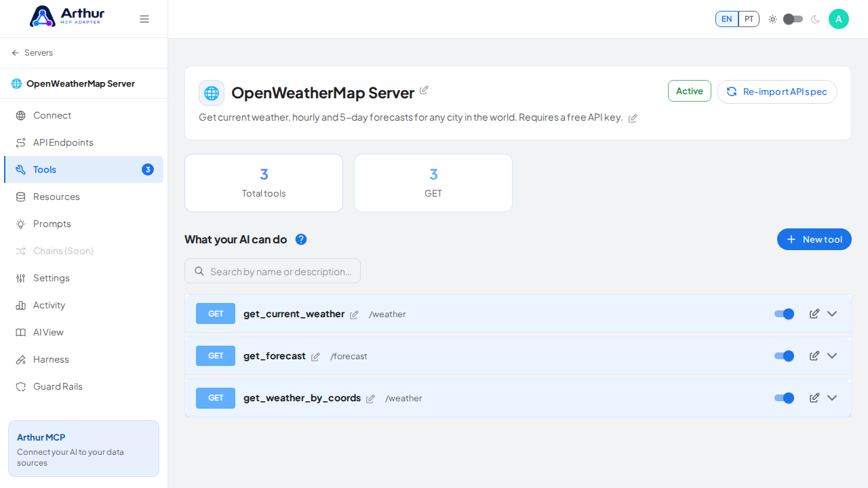
Task: Click GET count stat card
Action: click(433, 183)
